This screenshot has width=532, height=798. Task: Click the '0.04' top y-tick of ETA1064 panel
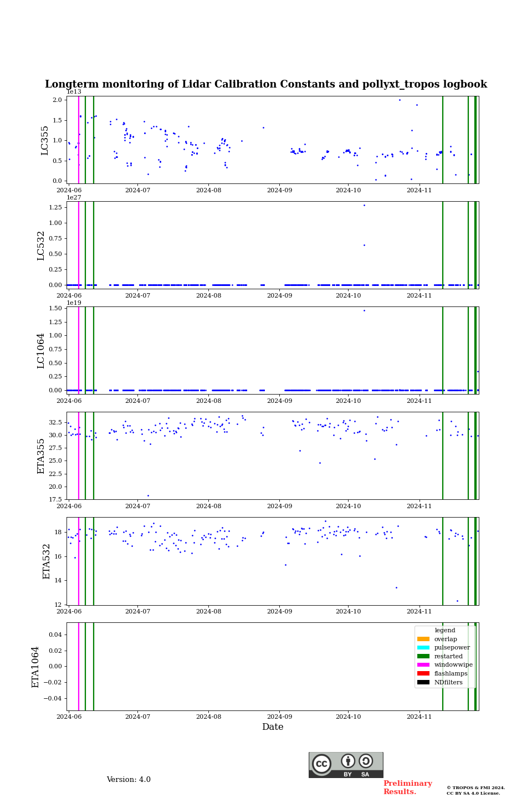[x=55, y=635]
